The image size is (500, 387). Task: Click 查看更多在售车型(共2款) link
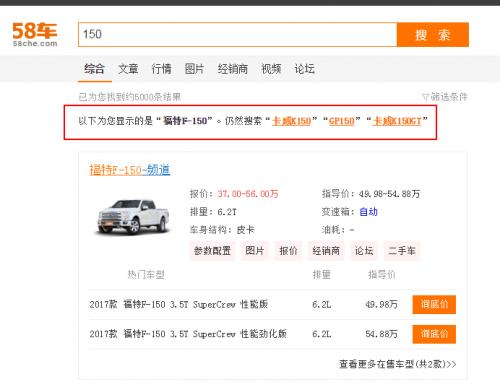pos(398,364)
